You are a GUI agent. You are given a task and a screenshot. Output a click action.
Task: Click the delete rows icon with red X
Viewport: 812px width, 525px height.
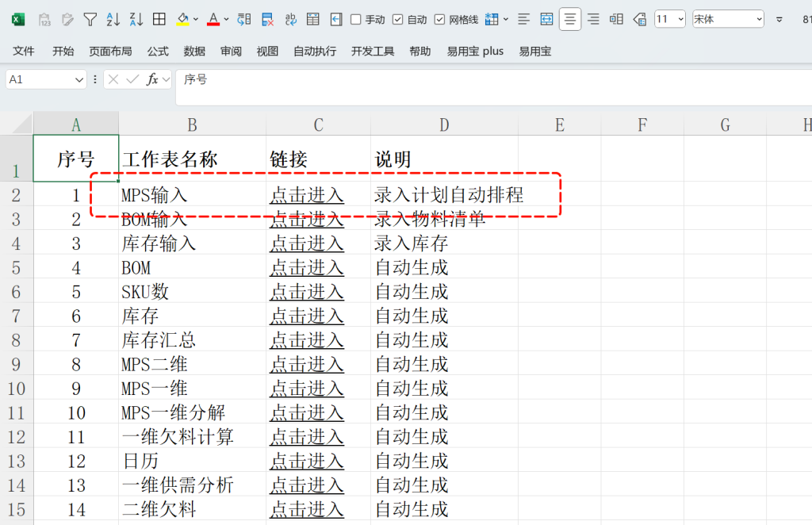(267, 20)
